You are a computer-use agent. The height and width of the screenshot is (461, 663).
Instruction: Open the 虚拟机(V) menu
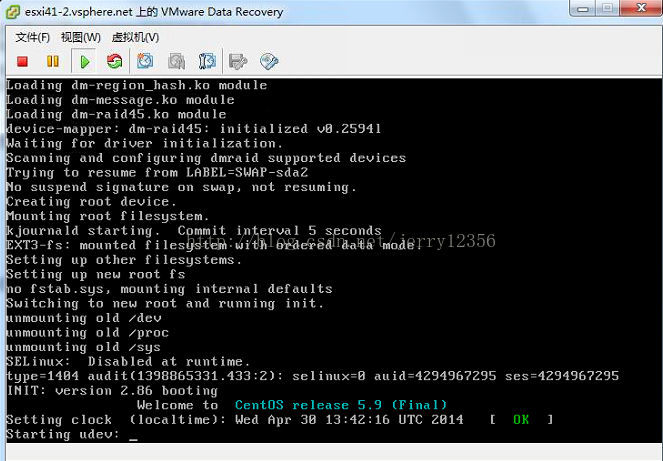[x=135, y=38]
